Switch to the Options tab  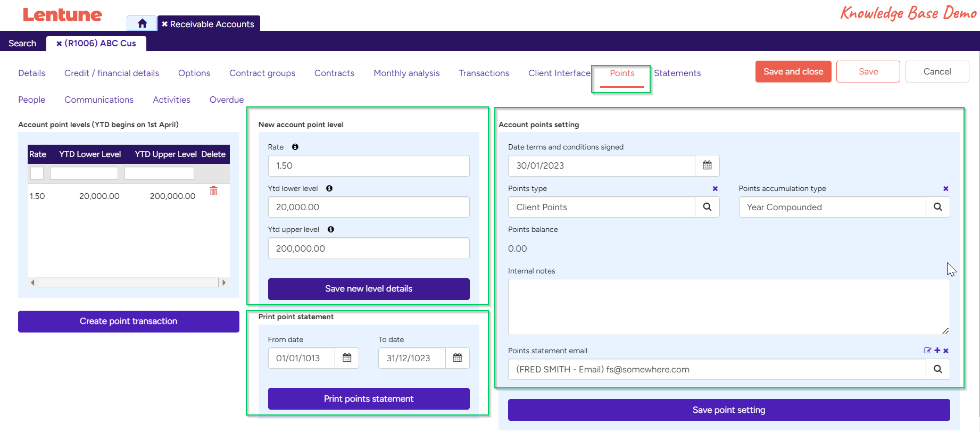point(194,73)
